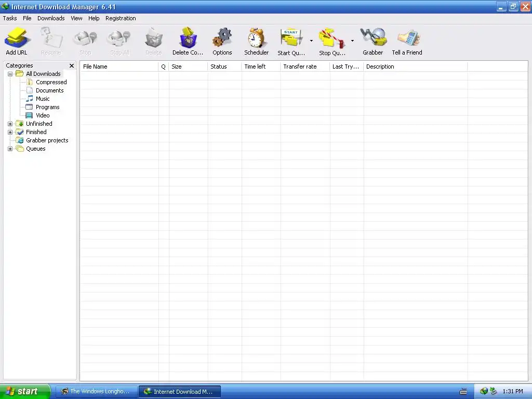532x399 pixels.
Task: Open the Tasks menu
Action: coord(10,18)
